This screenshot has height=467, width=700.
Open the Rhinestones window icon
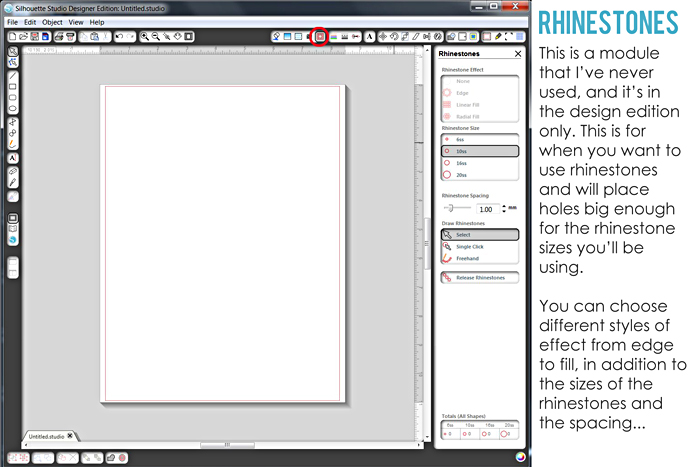(320, 37)
